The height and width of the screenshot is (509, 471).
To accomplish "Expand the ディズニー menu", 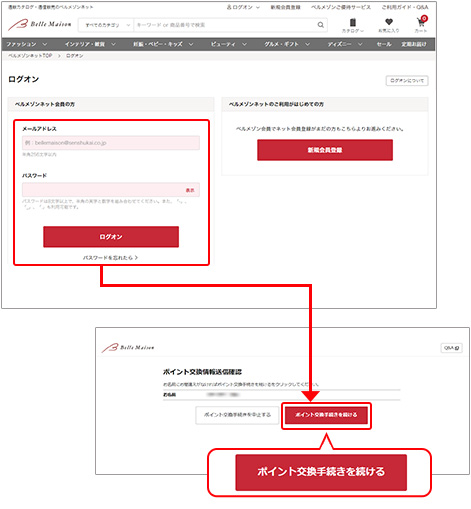I will click(345, 44).
